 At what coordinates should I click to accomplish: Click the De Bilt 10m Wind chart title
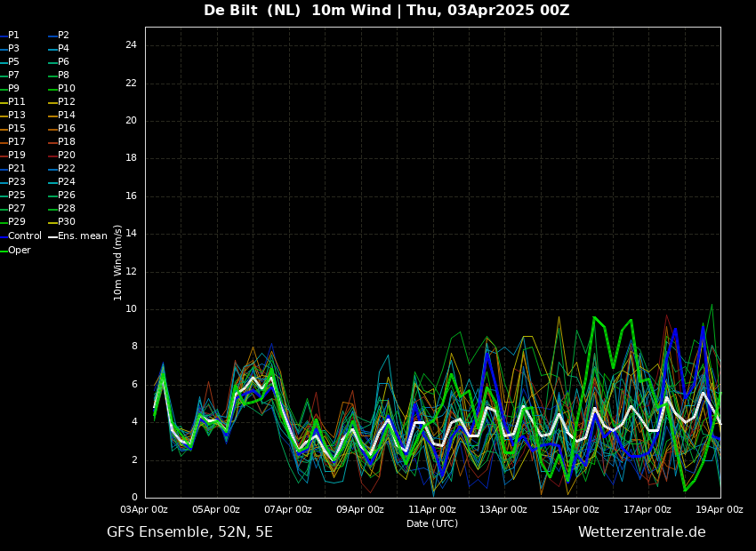point(386,11)
